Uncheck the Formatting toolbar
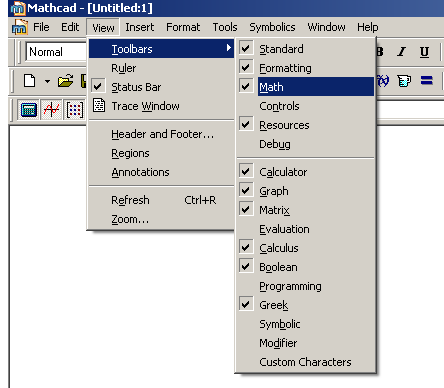444x388 pixels. (306, 68)
